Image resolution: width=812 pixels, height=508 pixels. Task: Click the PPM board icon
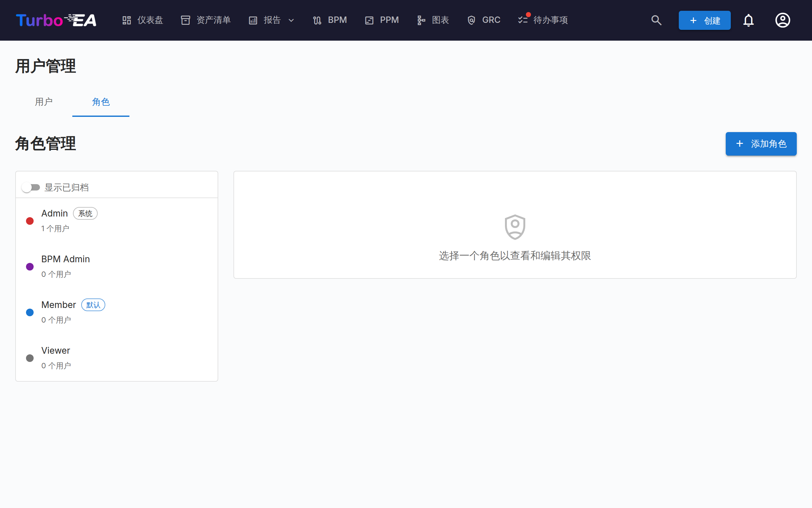369,20
